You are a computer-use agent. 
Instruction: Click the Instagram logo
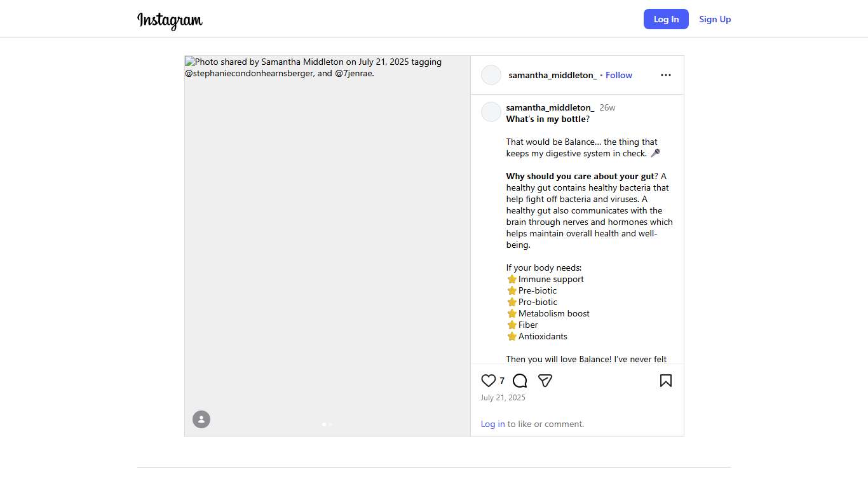click(x=170, y=20)
